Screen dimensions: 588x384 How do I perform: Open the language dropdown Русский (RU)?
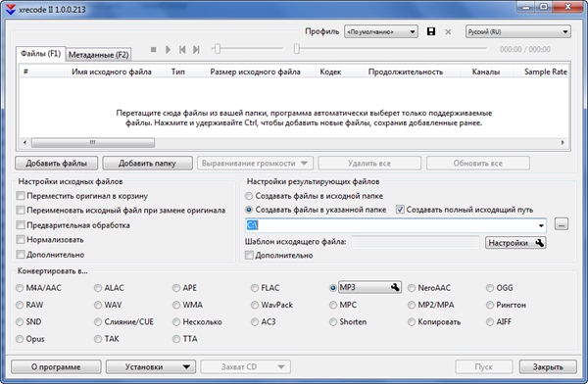coord(518,32)
